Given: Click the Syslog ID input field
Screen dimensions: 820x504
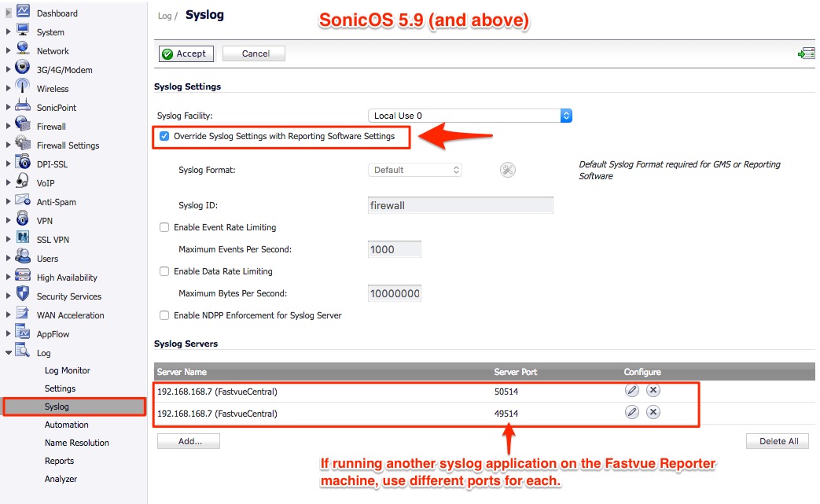Looking at the screenshot, I should (x=460, y=205).
